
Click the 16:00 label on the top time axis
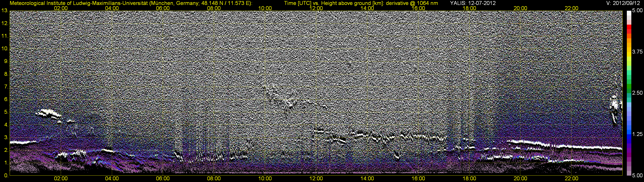coord(418,8)
